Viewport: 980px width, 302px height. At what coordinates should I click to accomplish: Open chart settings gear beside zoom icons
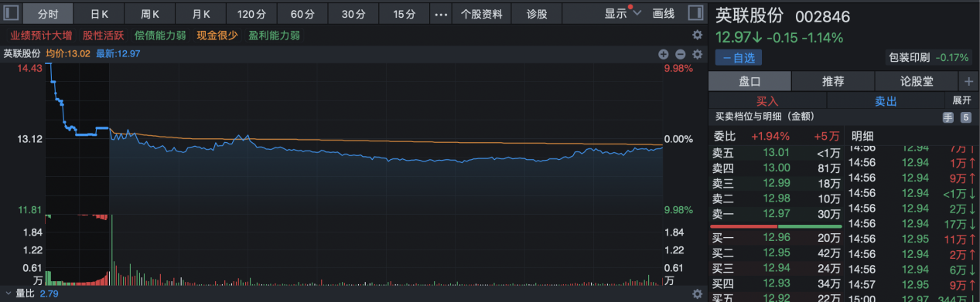pos(697,54)
